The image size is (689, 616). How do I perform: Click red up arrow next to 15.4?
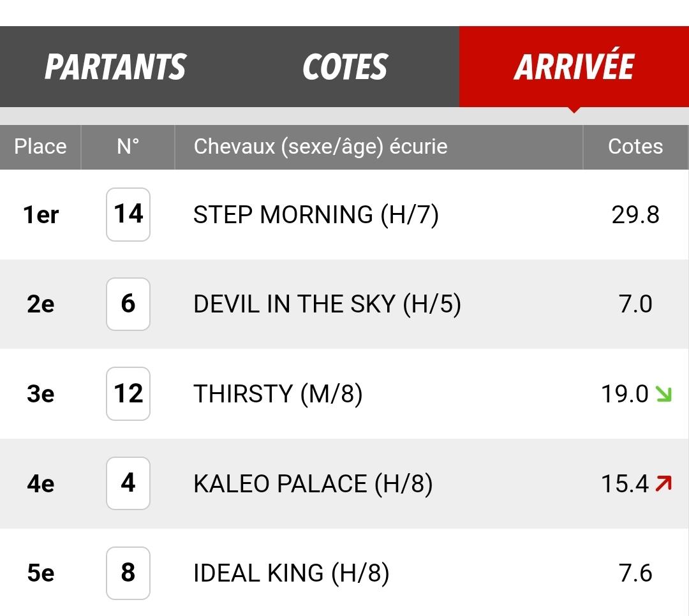click(x=663, y=483)
